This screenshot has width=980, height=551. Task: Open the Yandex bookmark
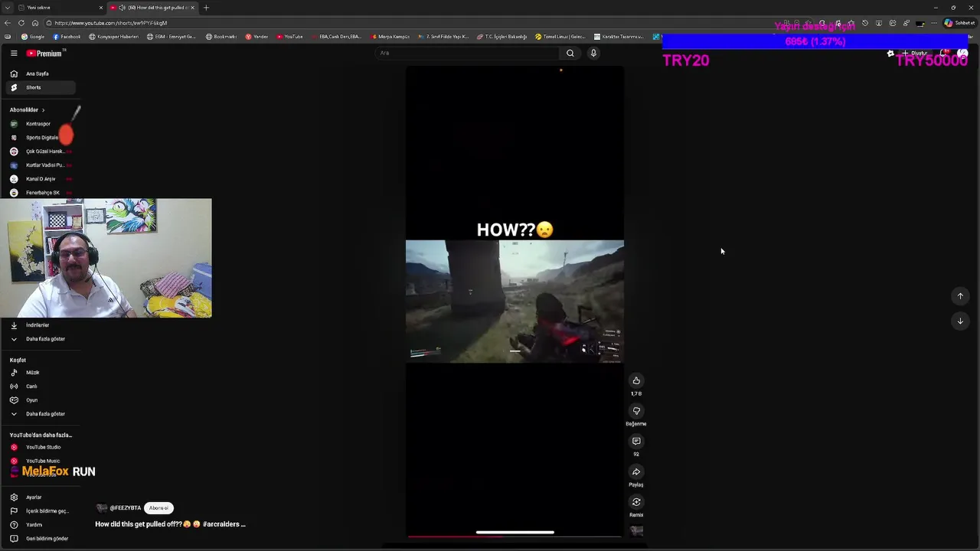click(x=257, y=37)
